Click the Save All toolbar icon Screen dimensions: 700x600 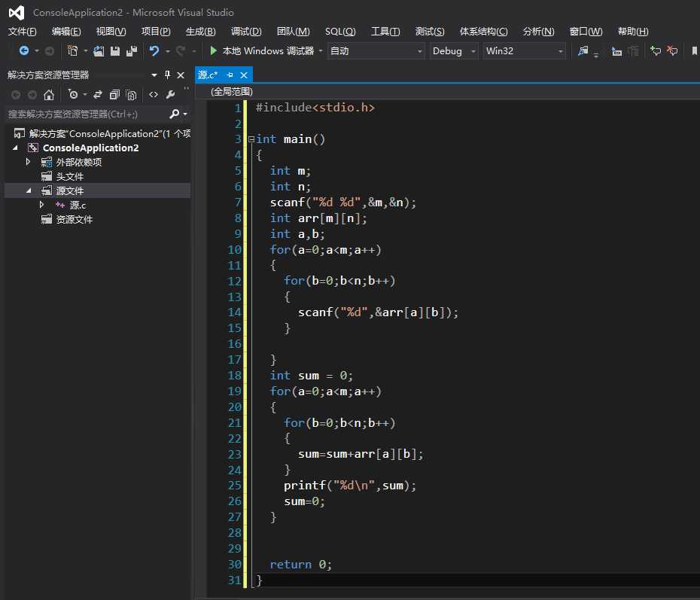(x=132, y=51)
